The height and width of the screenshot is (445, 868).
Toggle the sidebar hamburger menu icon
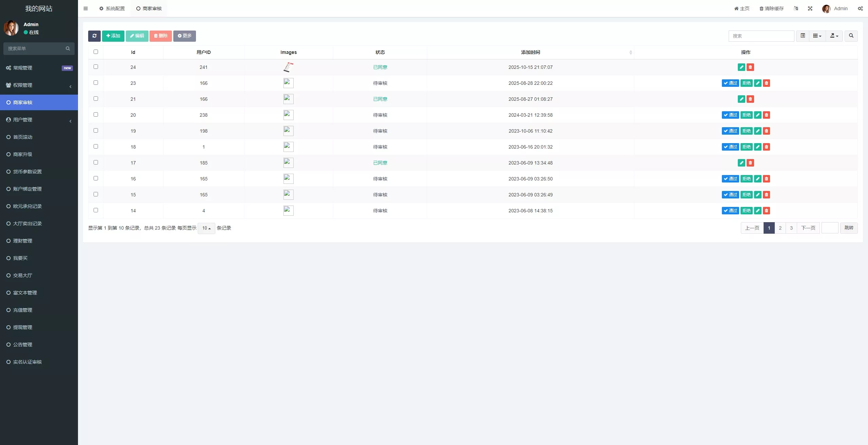[x=85, y=8]
